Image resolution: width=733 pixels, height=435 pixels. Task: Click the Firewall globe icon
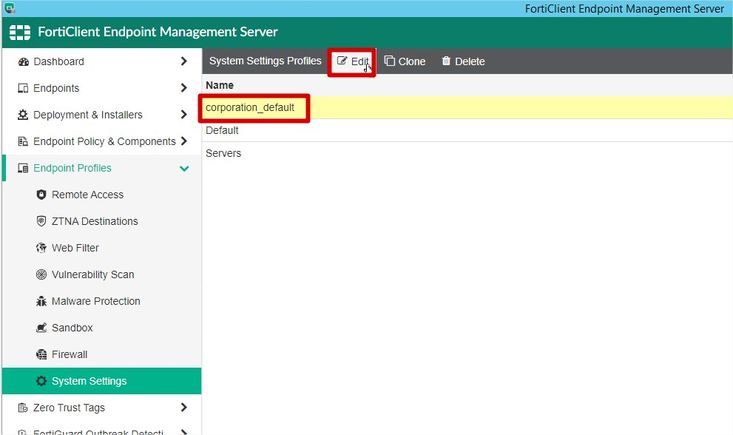(x=41, y=355)
